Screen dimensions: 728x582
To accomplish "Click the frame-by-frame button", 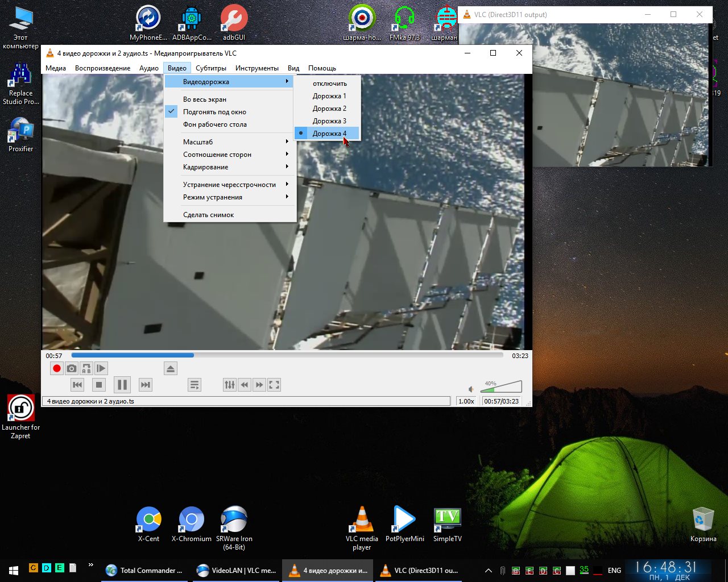I will [101, 369].
